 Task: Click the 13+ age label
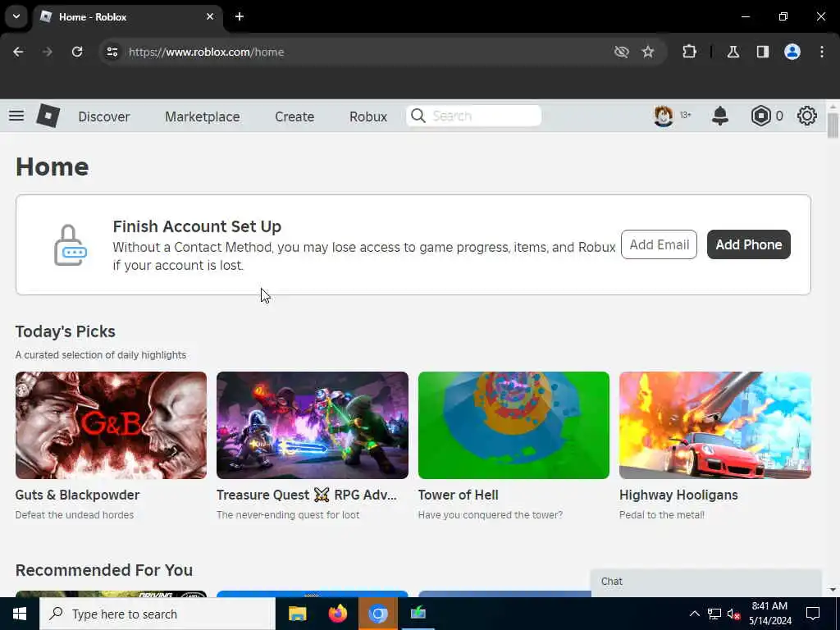tap(685, 115)
